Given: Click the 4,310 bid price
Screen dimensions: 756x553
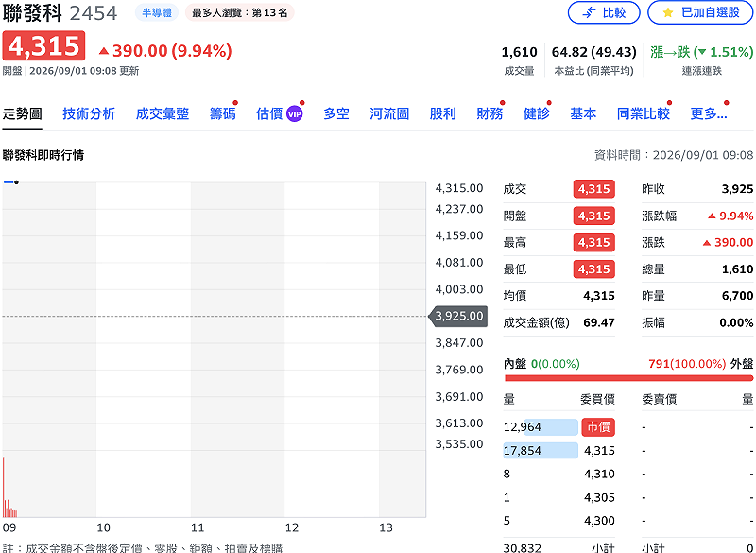Looking at the screenshot, I should (599, 474).
